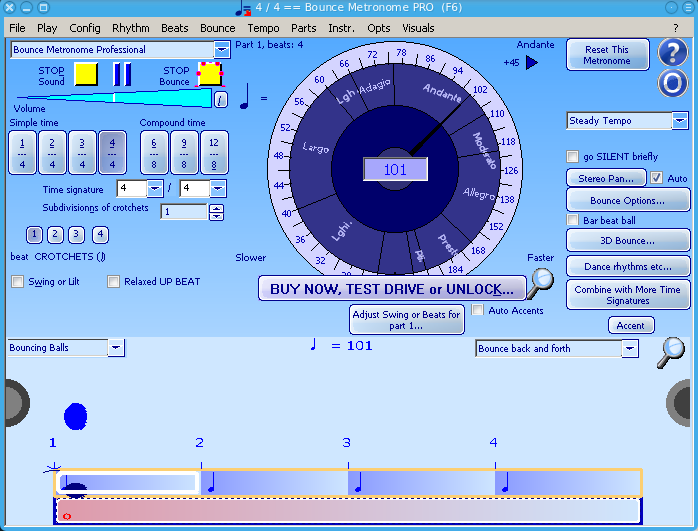Tick go SILENT briefly checkbox
The image size is (698, 531).
(x=572, y=157)
